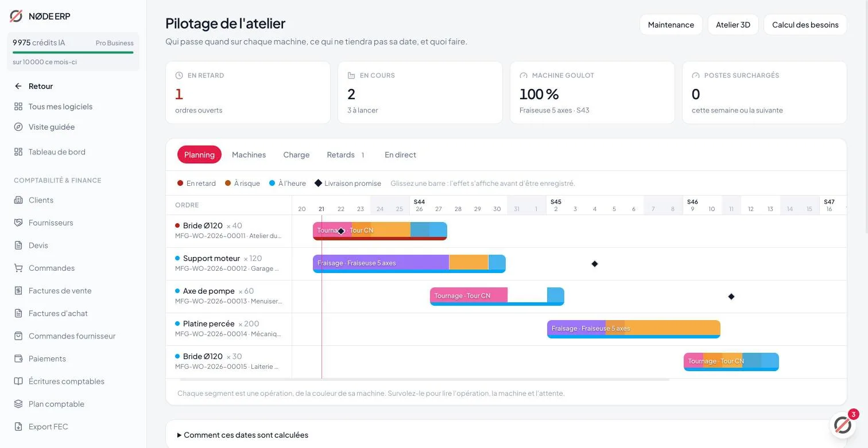Open the Retards tab

(346, 155)
